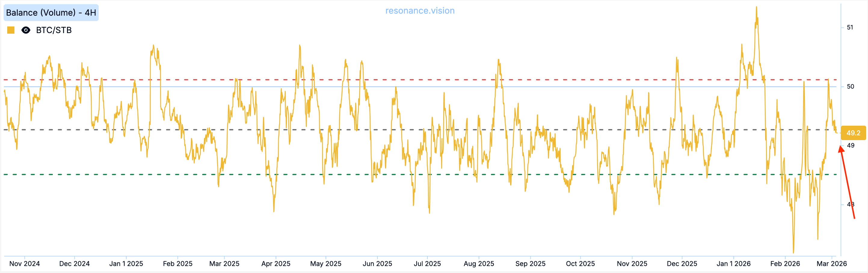Viewport: 868px width, 273px height.
Task: Select the Mar 2026 axis label
Action: 831,264
